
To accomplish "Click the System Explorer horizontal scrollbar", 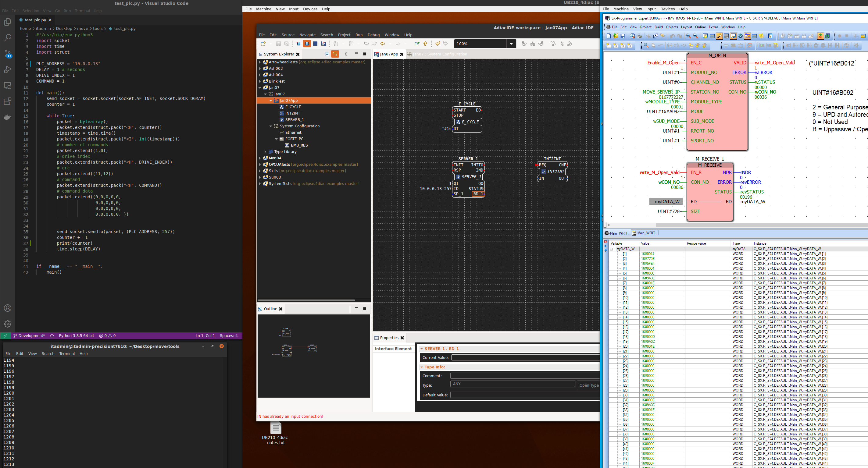I will coord(306,300).
